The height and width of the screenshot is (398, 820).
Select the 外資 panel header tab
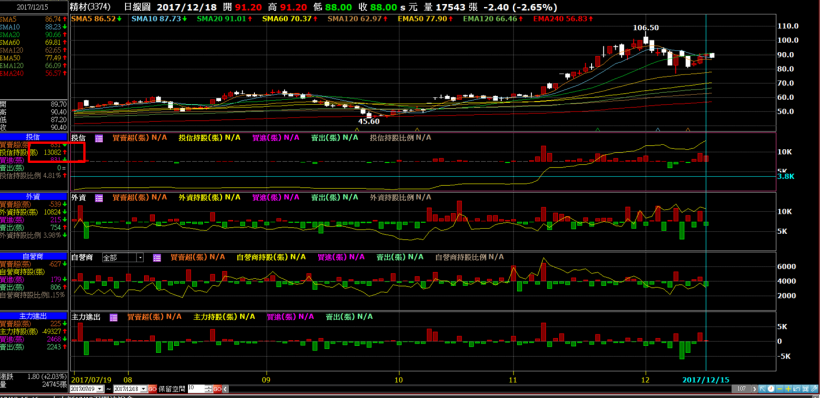coord(34,196)
